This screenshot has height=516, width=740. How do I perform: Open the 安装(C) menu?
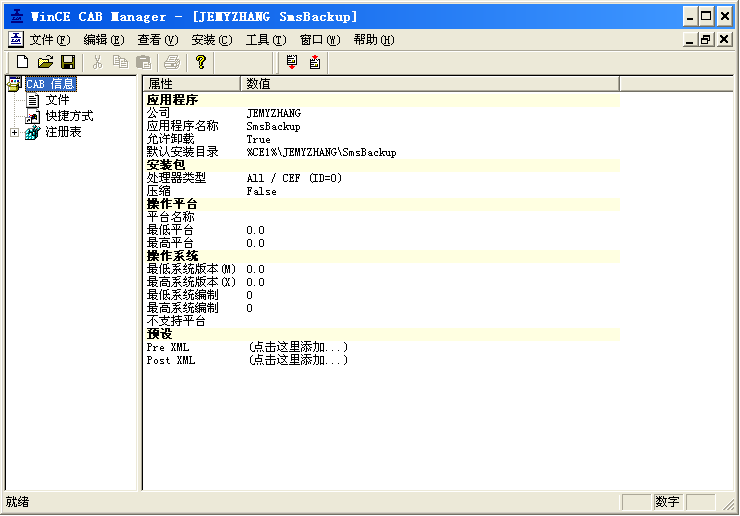coord(212,40)
